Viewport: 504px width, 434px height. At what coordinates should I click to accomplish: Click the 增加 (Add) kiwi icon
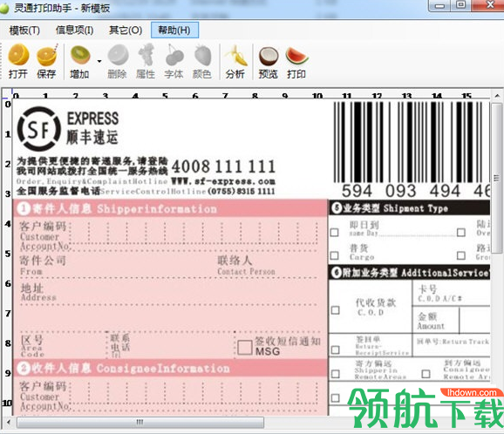[80, 55]
